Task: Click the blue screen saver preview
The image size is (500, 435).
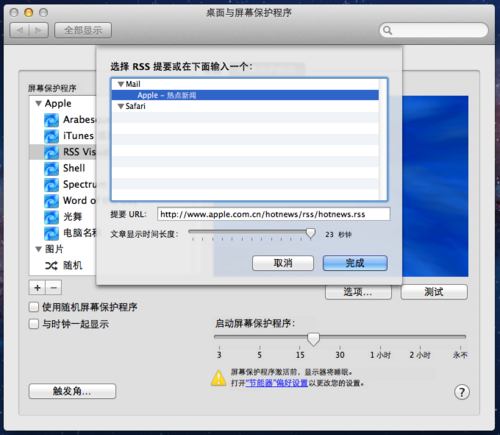Action: [x=435, y=186]
